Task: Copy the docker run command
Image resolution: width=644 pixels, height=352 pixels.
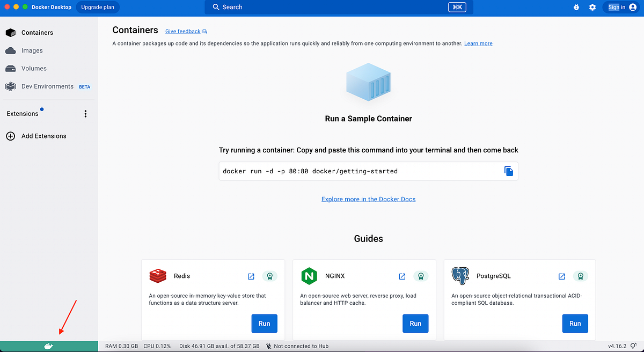Action: tap(508, 171)
